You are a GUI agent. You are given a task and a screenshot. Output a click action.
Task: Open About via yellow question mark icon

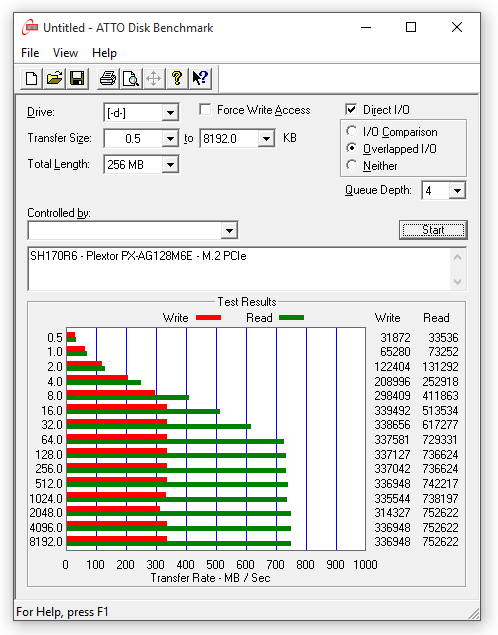pos(177,78)
